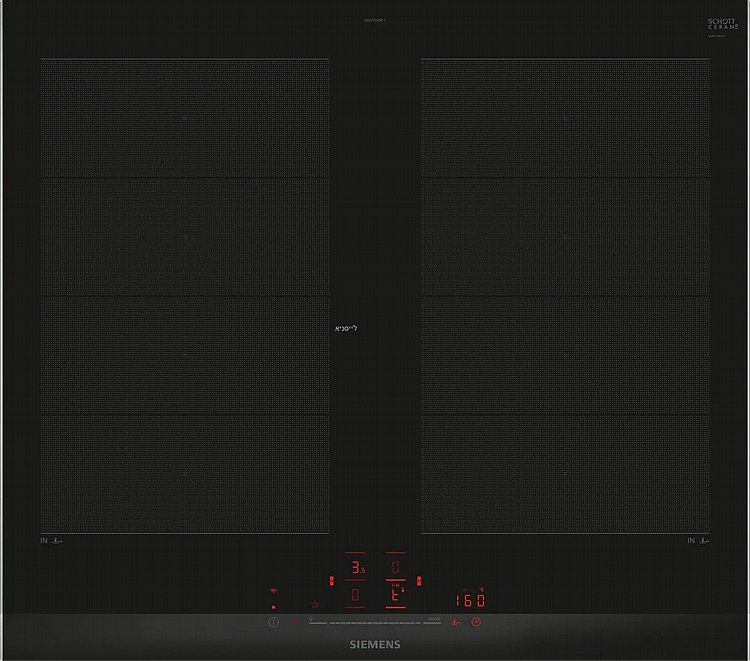Tap the middle of the power level slider
750x661 pixels.
coord(375,622)
